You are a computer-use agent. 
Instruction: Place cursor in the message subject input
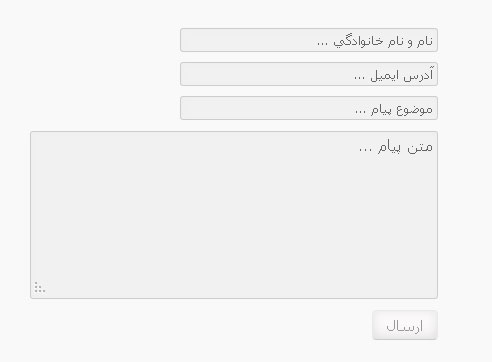click(309, 108)
